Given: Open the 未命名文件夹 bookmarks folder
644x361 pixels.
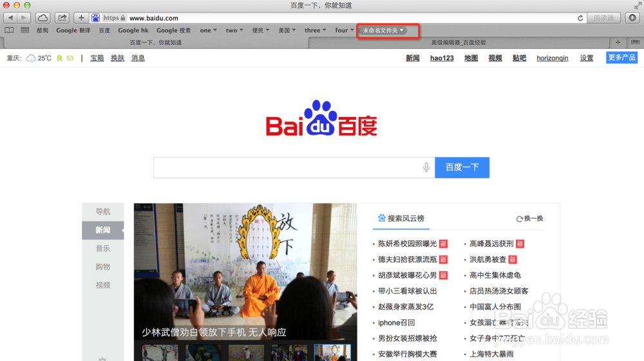Looking at the screenshot, I should point(383,30).
